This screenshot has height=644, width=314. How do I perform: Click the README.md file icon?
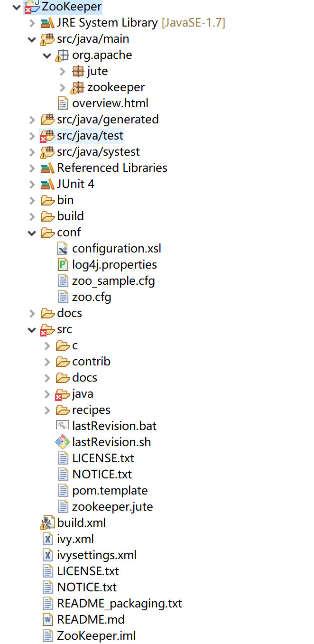pyautogui.click(x=48, y=620)
